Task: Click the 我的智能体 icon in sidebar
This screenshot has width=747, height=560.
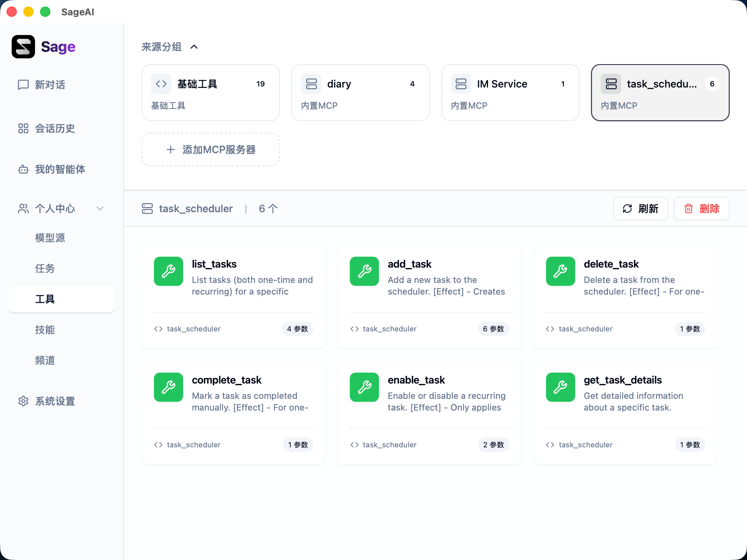Action: point(23,169)
